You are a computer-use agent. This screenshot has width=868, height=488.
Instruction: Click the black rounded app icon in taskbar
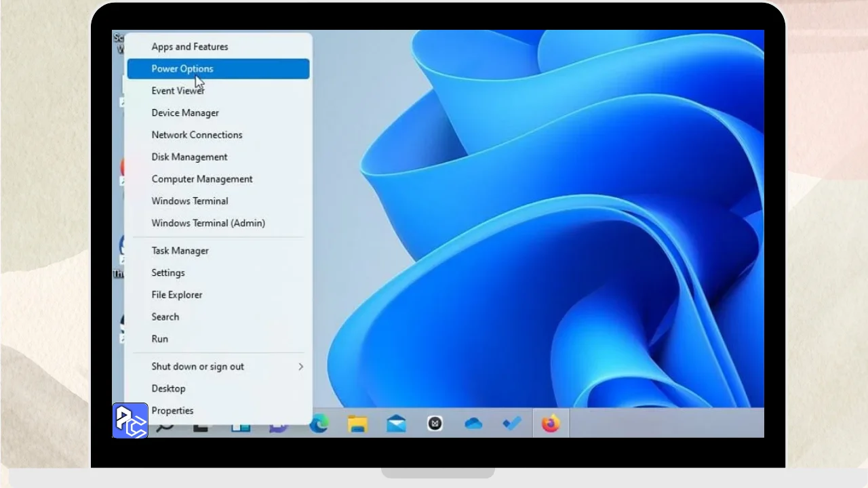tap(435, 424)
